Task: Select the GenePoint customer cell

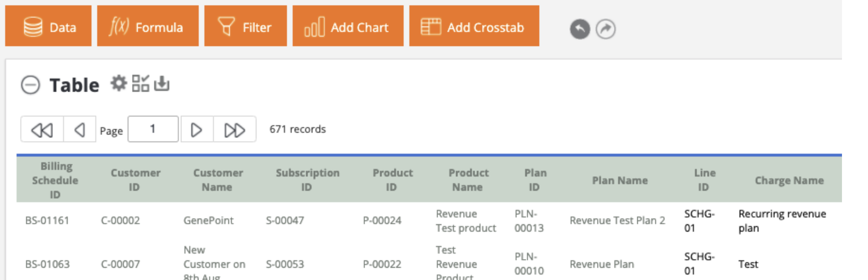Action: [x=209, y=220]
